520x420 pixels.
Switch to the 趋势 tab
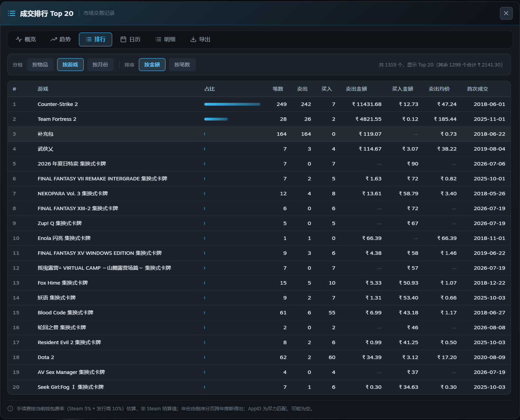pyautogui.click(x=61, y=39)
